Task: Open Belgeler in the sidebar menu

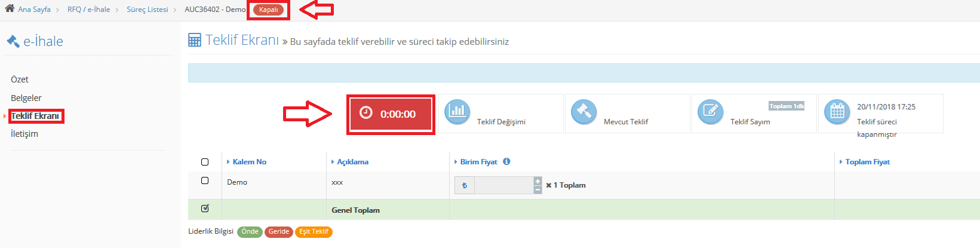Action: tap(26, 98)
